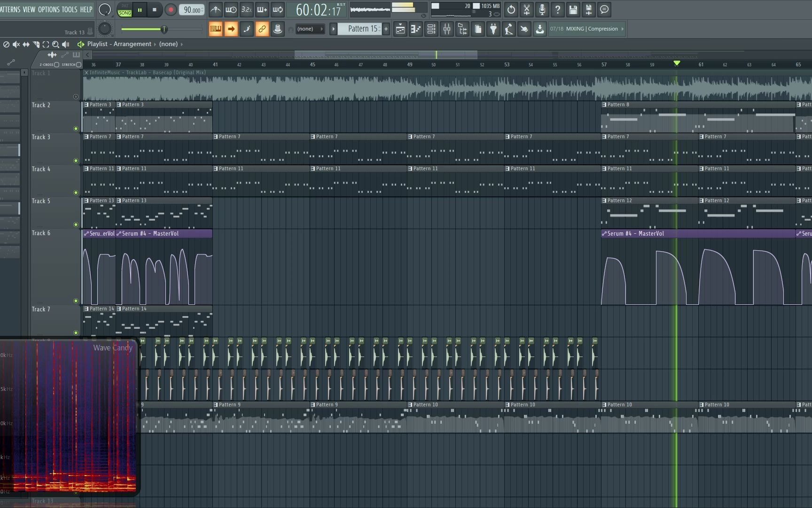The height and width of the screenshot is (508, 812).
Task: Click the undo history circular arrow icon
Action: coord(511,9)
